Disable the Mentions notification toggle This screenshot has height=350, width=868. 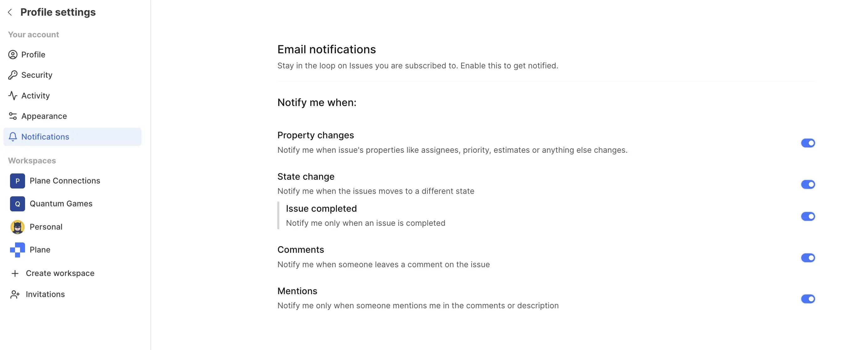(x=808, y=299)
